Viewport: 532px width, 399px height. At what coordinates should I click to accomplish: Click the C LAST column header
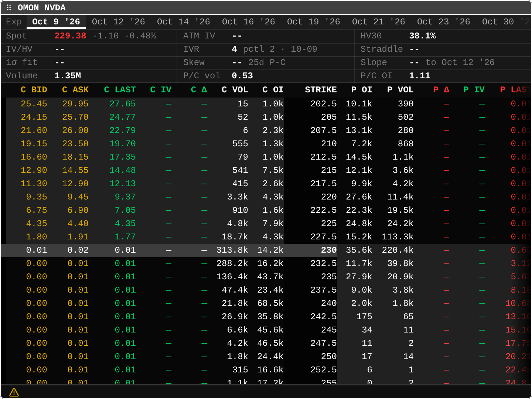pos(120,90)
